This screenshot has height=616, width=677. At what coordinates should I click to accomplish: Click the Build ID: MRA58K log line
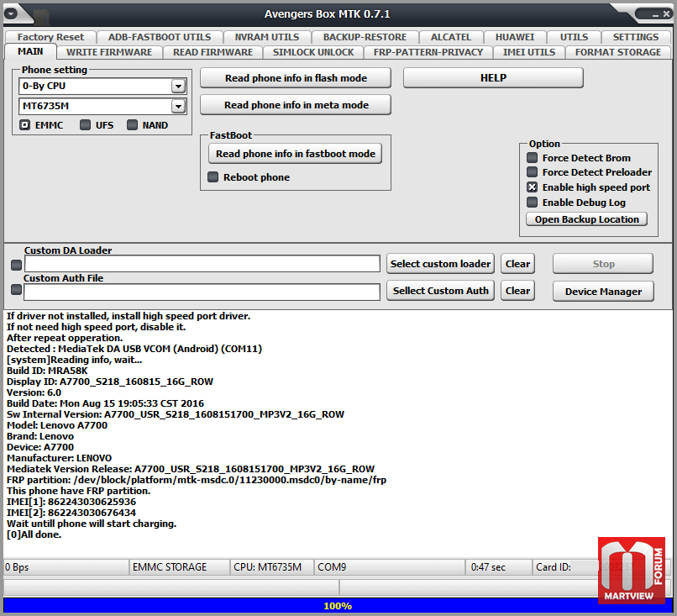pos(47,371)
